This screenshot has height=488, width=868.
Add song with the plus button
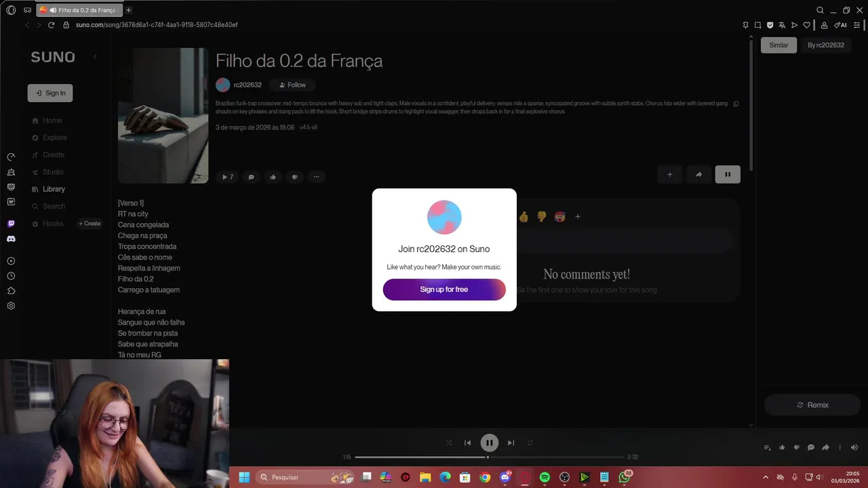point(670,174)
